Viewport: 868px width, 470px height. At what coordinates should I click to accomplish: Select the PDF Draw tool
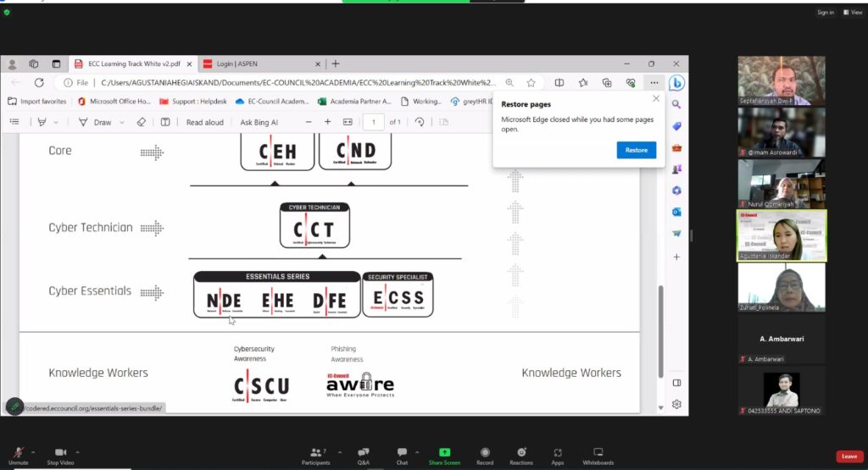95,122
